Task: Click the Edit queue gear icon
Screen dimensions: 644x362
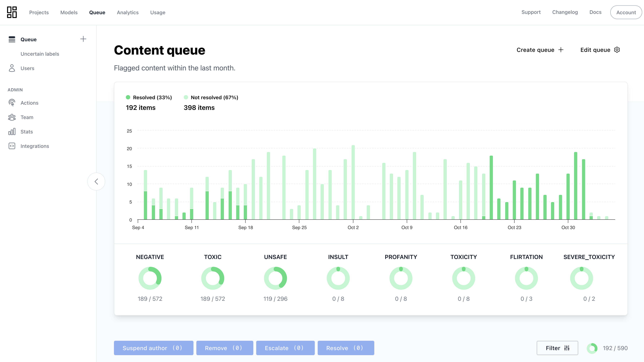Action: [x=617, y=50]
